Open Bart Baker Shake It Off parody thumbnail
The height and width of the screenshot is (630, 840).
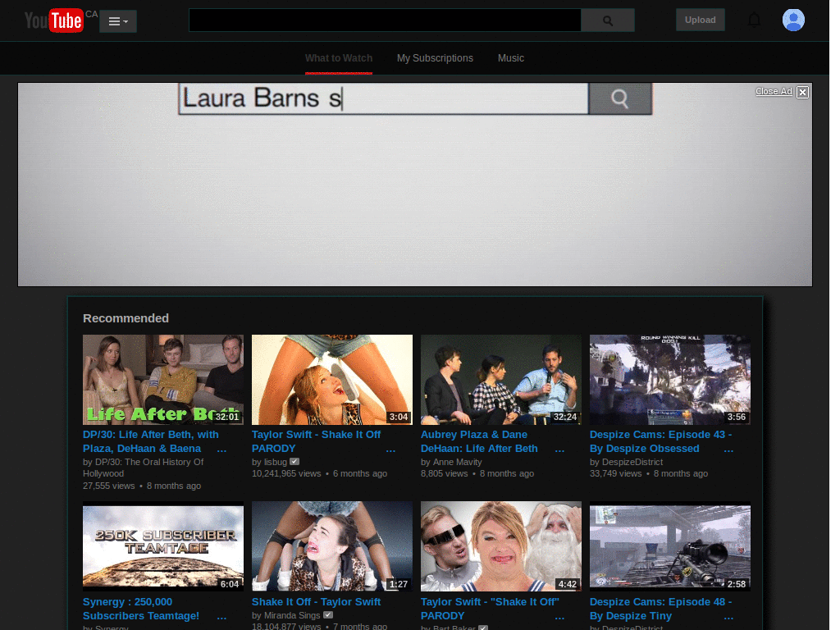[501, 546]
